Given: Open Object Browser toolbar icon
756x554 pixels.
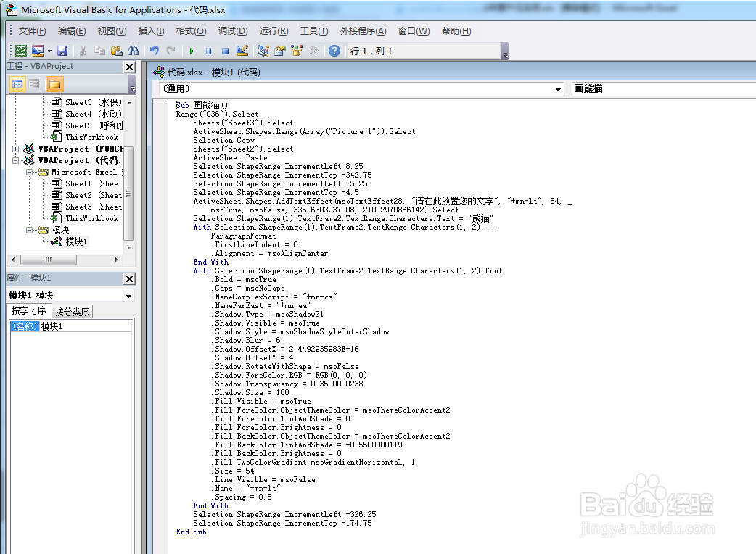Looking at the screenshot, I should (297, 51).
